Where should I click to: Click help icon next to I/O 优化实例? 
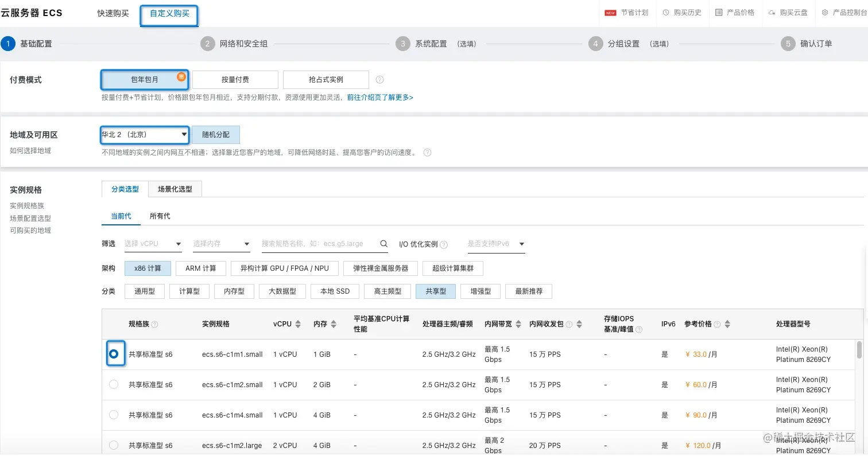click(x=444, y=244)
